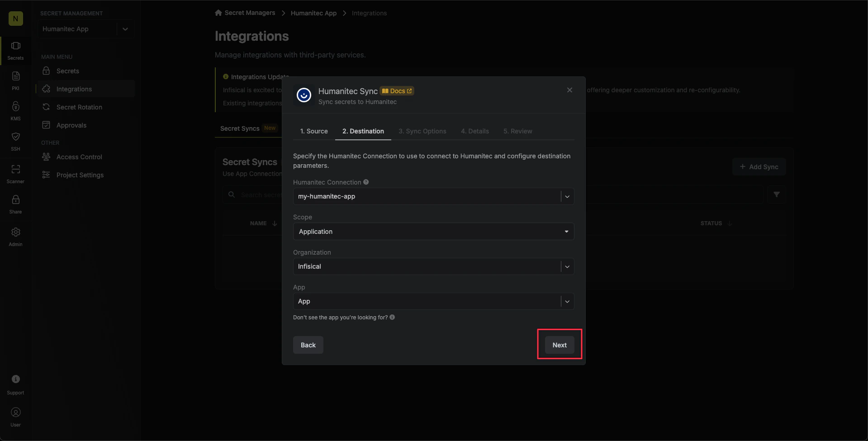
Task: Click "Don't see the app you're looking for?" text
Action: point(340,318)
